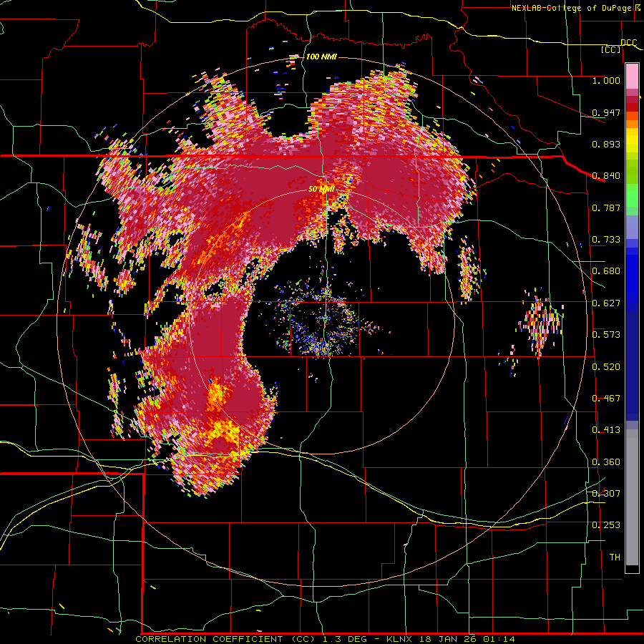Click the 100 NMI range ring label

click(321, 57)
